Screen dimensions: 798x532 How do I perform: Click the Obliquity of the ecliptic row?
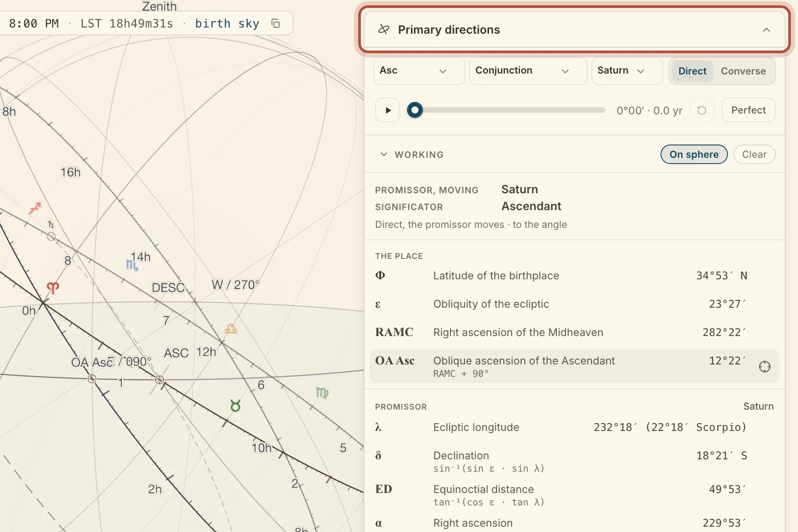point(574,304)
